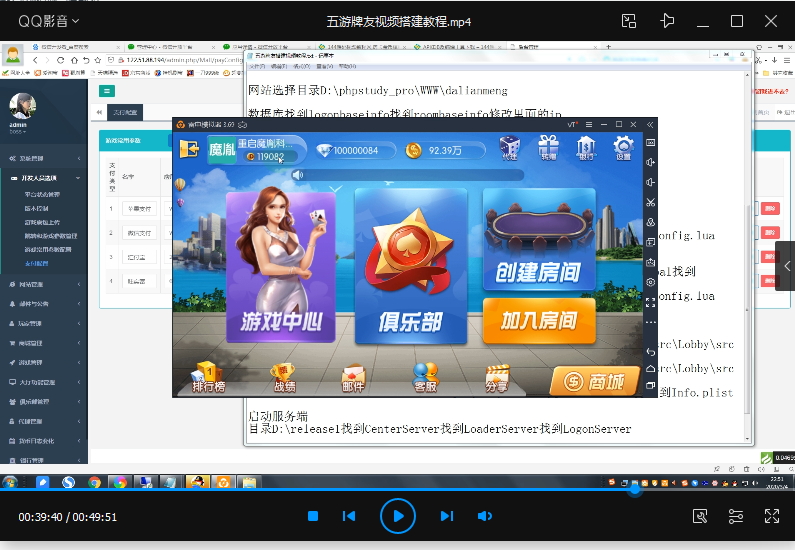Click the seek bar handle on the timeline
This screenshot has height=550, width=795.
(x=635, y=490)
